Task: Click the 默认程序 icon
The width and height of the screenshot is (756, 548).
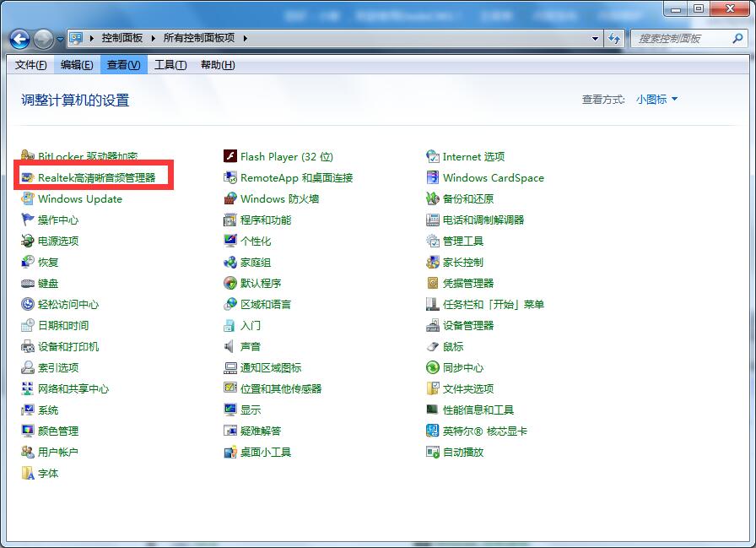Action: pyautogui.click(x=230, y=283)
